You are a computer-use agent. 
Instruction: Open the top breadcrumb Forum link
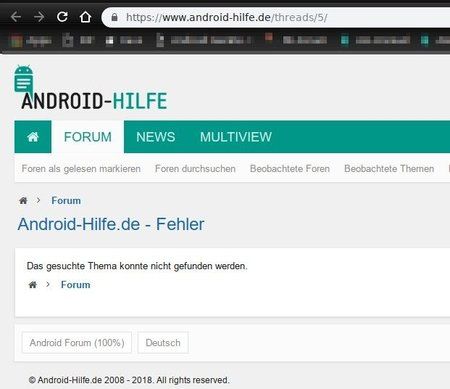tap(66, 201)
